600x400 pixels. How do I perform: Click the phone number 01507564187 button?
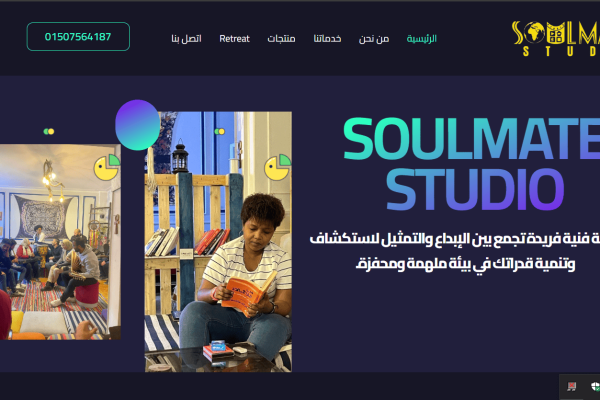78,36
